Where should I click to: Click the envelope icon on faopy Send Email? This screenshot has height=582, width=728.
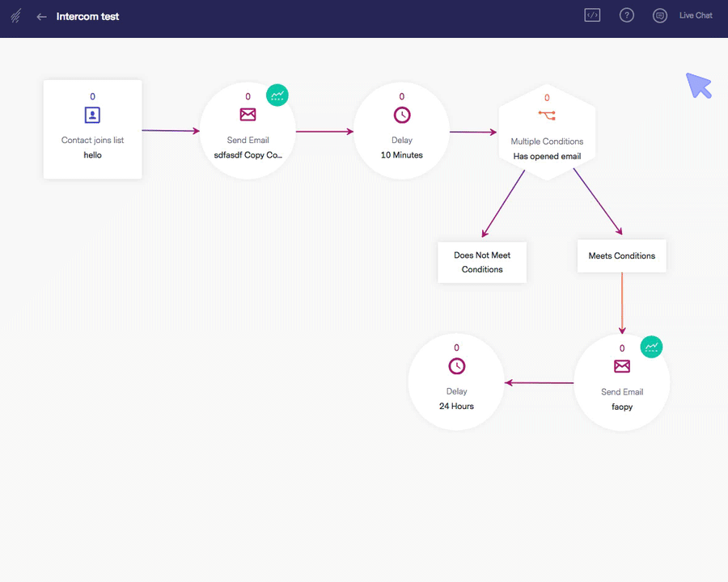tap(622, 366)
